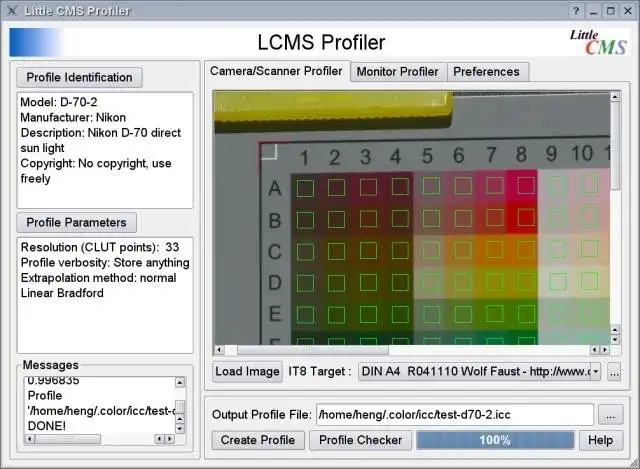Click the 'Manufacturer: Nikon' text line
This screenshot has width=640, height=469.
pos(73,118)
